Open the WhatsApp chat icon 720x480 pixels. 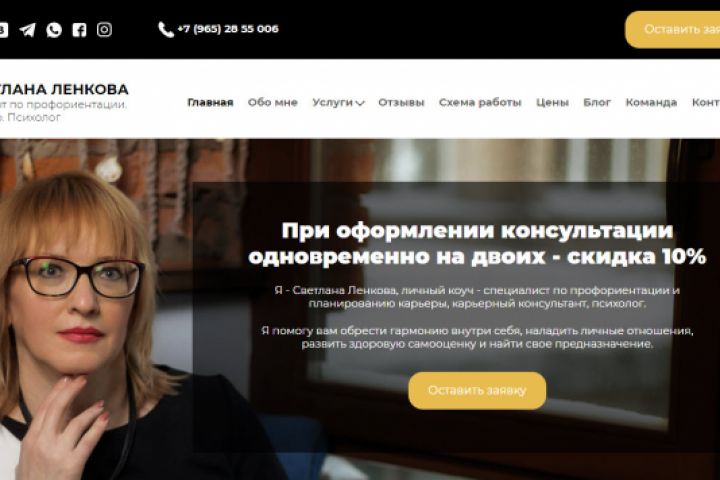coord(54,30)
